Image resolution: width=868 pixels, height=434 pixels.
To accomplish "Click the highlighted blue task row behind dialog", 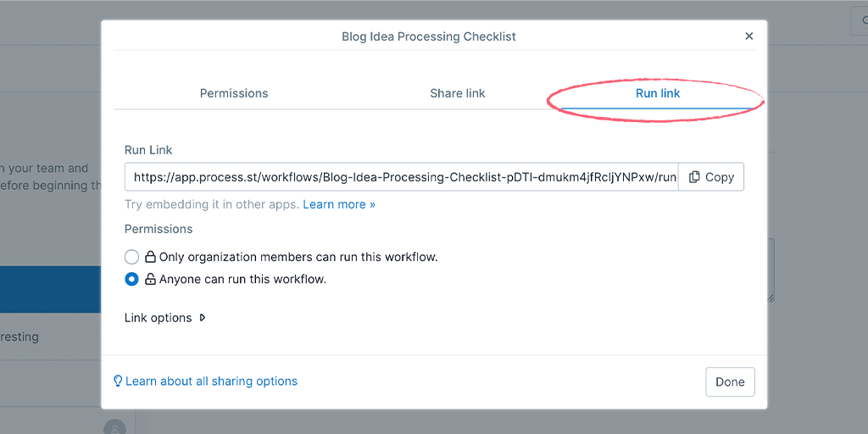I will 50,289.
